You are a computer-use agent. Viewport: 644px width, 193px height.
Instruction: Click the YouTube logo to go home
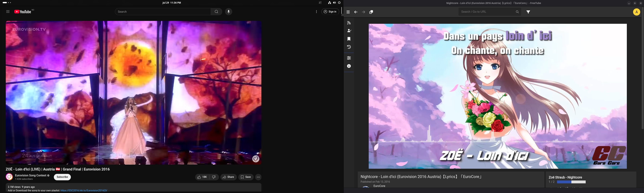(23, 12)
